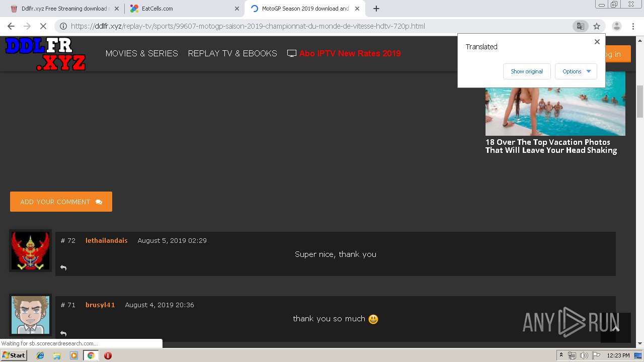Image resolution: width=644 pixels, height=362 pixels.
Task: Open lethailandais user profile link
Action: point(106,240)
